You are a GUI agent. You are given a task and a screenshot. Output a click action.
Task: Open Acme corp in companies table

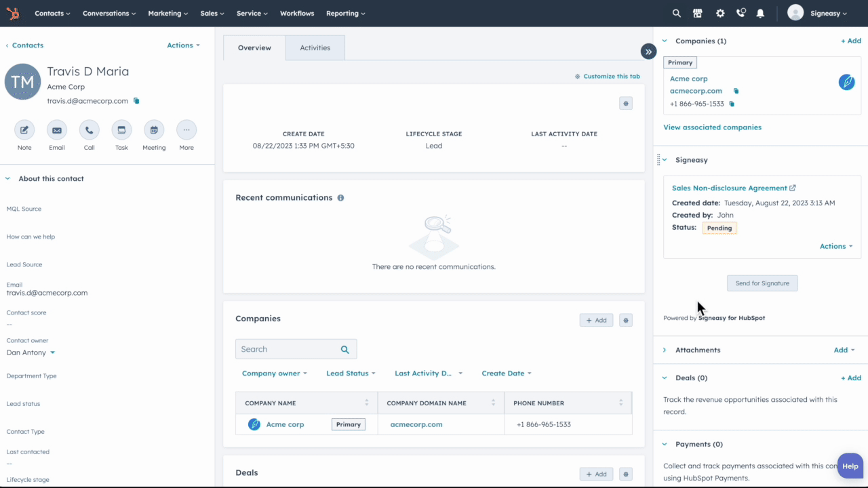click(x=285, y=425)
